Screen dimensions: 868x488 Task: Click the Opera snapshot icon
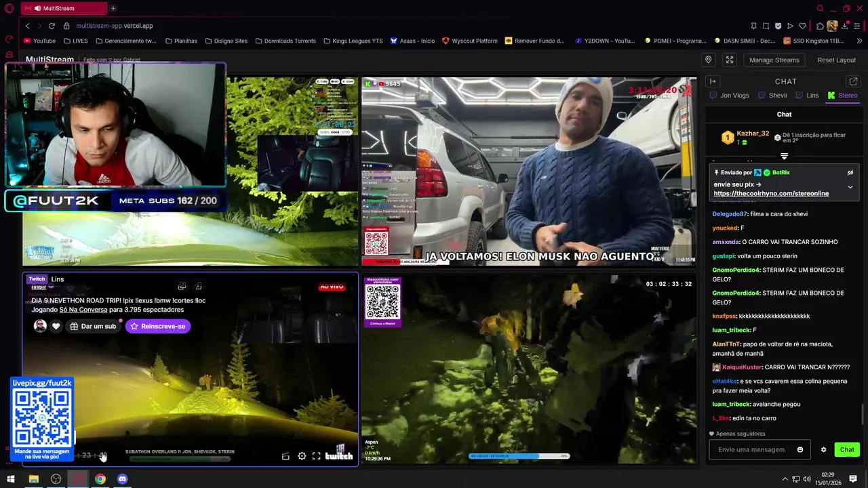pyautogui.click(x=766, y=26)
